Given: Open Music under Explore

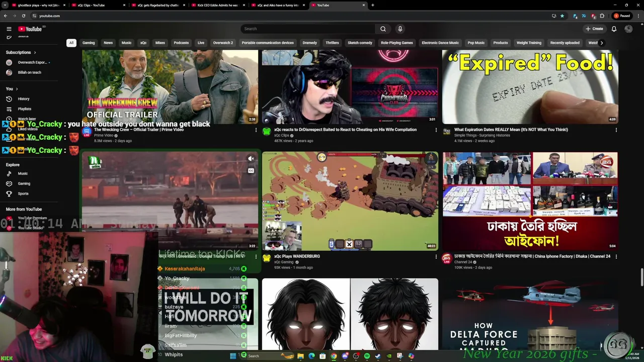Looking at the screenshot, I should [x=23, y=173].
